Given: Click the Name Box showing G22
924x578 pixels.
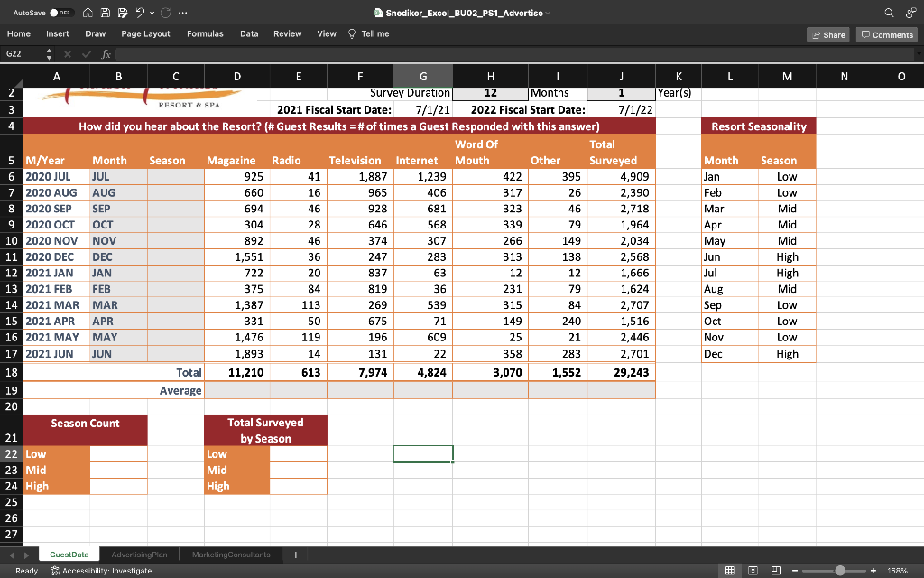Looking at the screenshot, I should 23,53.
